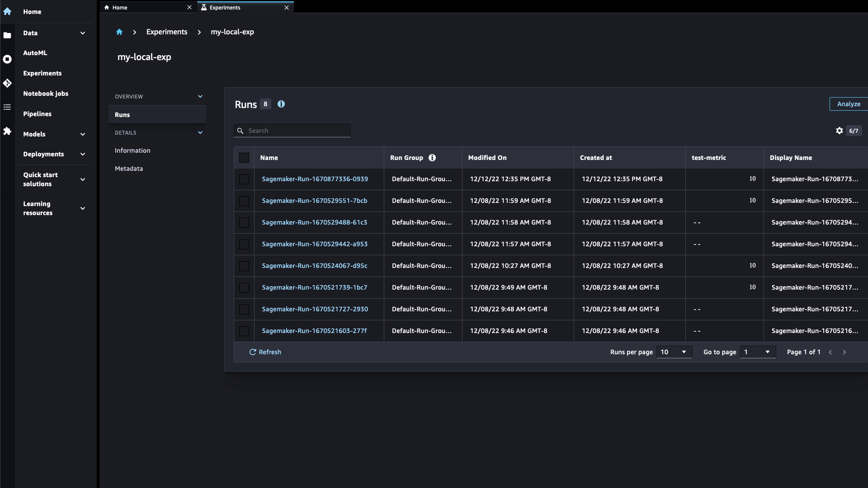The image size is (868, 488).
Task: Click the Analyze button
Action: tap(848, 103)
